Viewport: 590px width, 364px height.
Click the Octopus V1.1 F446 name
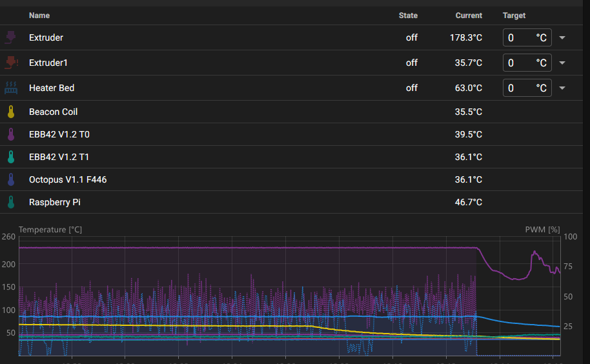pos(68,179)
